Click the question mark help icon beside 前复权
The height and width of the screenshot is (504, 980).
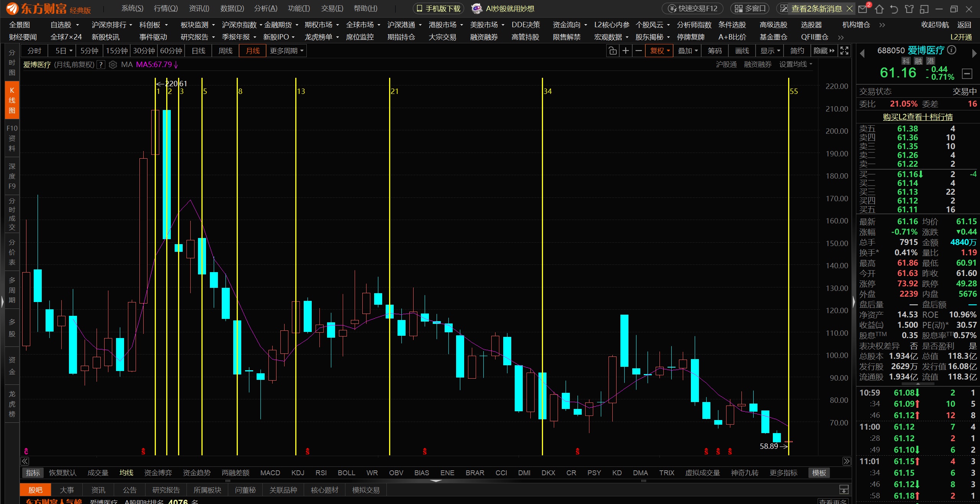coord(101,65)
